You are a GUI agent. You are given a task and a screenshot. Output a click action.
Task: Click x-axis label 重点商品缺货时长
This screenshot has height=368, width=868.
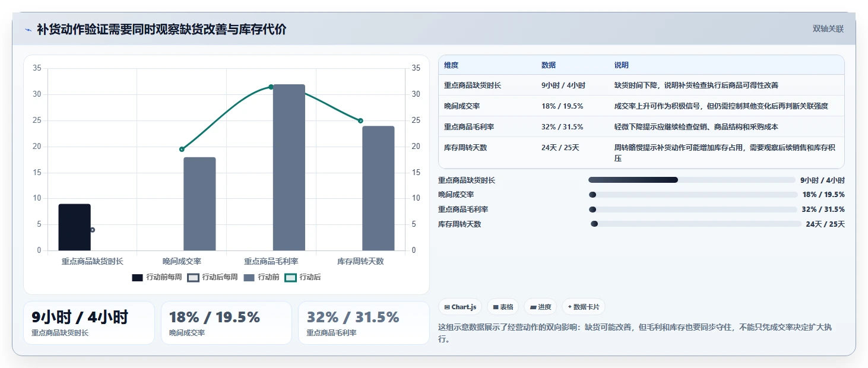pyautogui.click(x=93, y=261)
